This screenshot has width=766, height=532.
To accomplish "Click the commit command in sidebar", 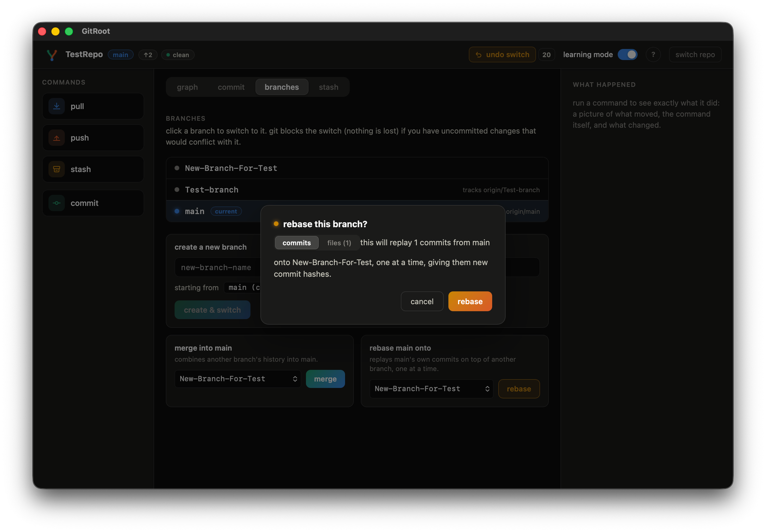I will tap(93, 203).
